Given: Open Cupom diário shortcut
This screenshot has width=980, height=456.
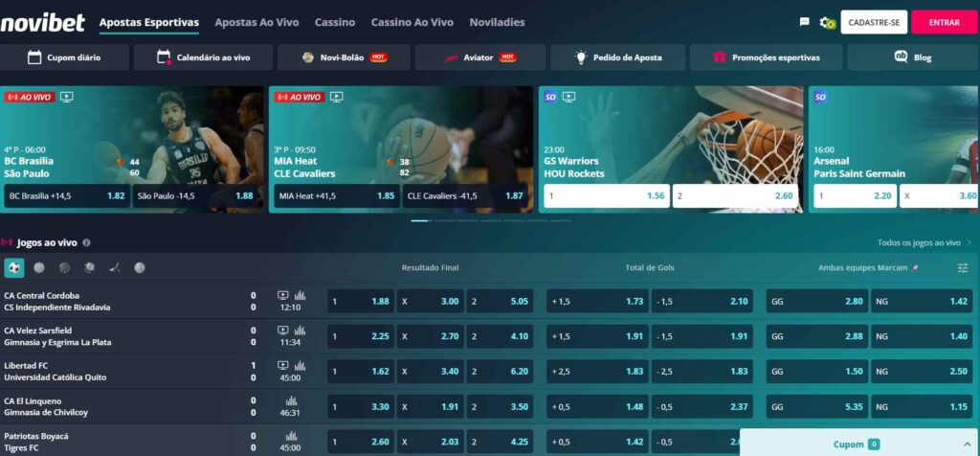Looking at the screenshot, I should (64, 57).
